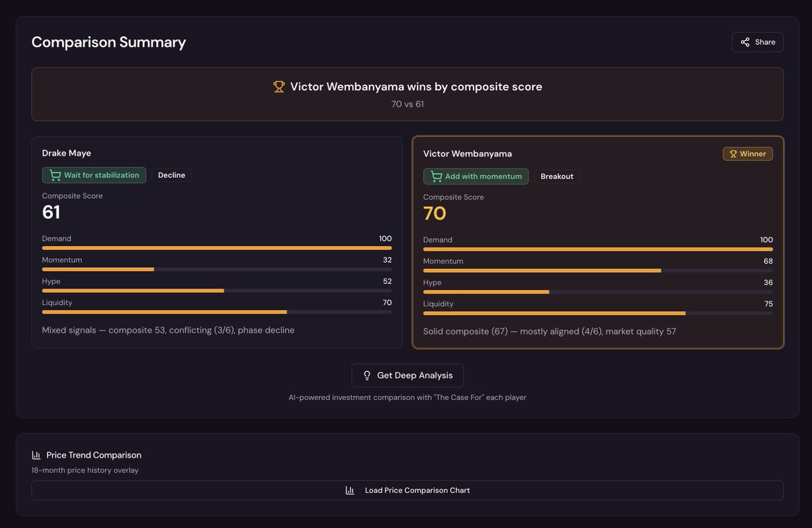Click the chart icon in Load Price Comparison Chart

coord(350,490)
